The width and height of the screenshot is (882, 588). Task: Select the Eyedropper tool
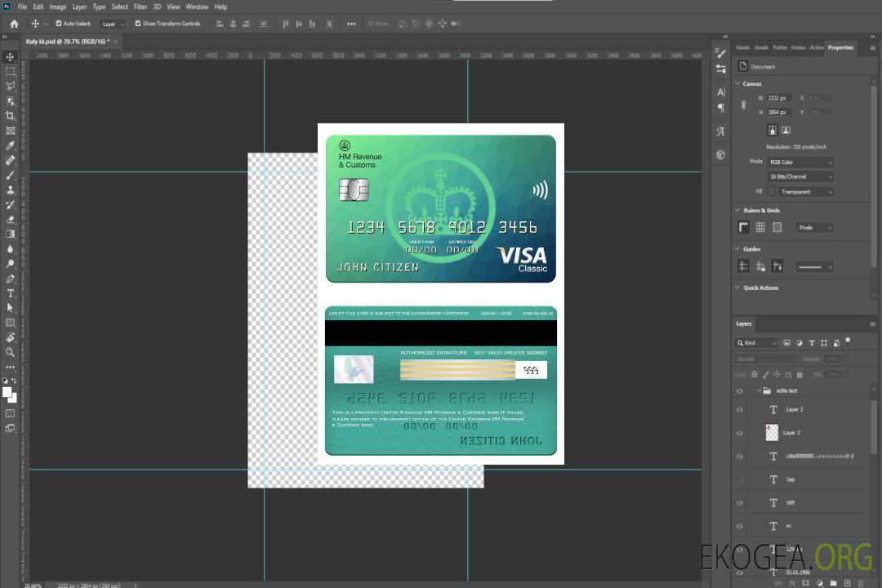coord(10,145)
